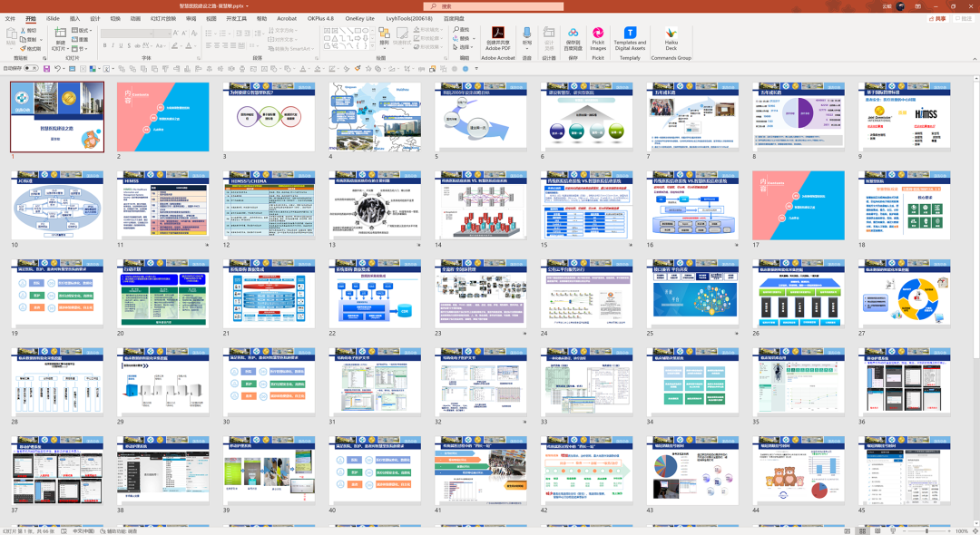
Task: Switch to the iSlide tab
Action: [x=54, y=19]
